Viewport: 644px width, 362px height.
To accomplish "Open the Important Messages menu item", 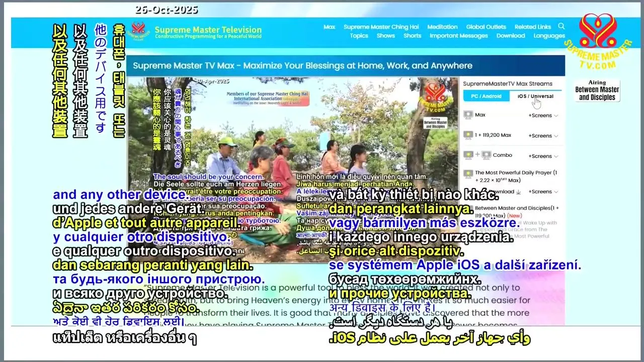I will point(459,36).
